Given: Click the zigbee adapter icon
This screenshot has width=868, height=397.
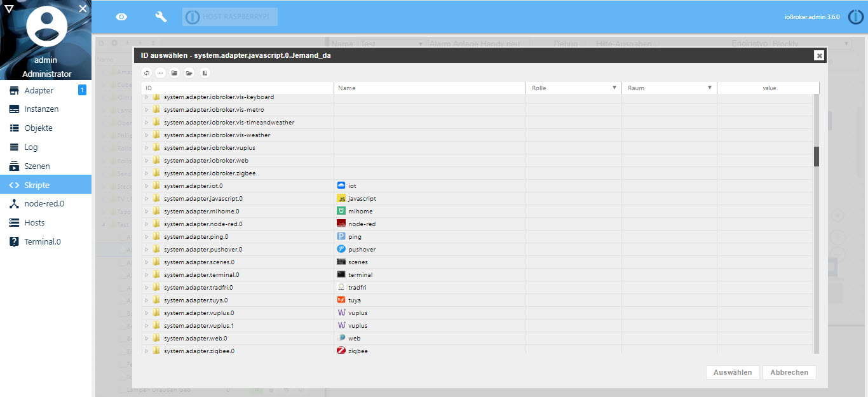Looking at the screenshot, I should (x=341, y=351).
